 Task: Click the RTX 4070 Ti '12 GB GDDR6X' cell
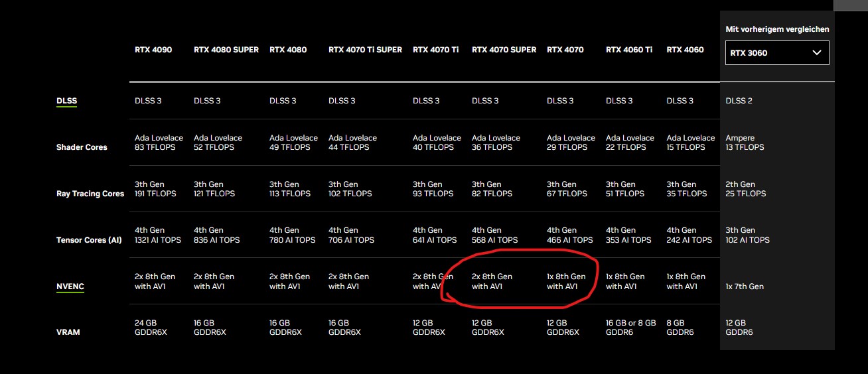pyautogui.click(x=429, y=328)
